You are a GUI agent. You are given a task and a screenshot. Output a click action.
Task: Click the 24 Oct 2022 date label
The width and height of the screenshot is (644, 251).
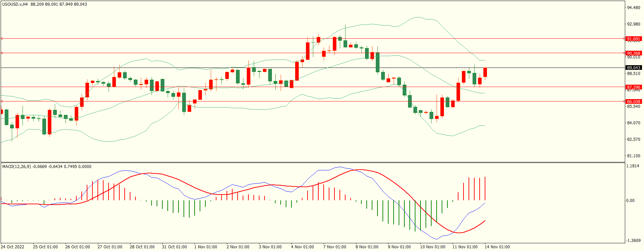12,247
